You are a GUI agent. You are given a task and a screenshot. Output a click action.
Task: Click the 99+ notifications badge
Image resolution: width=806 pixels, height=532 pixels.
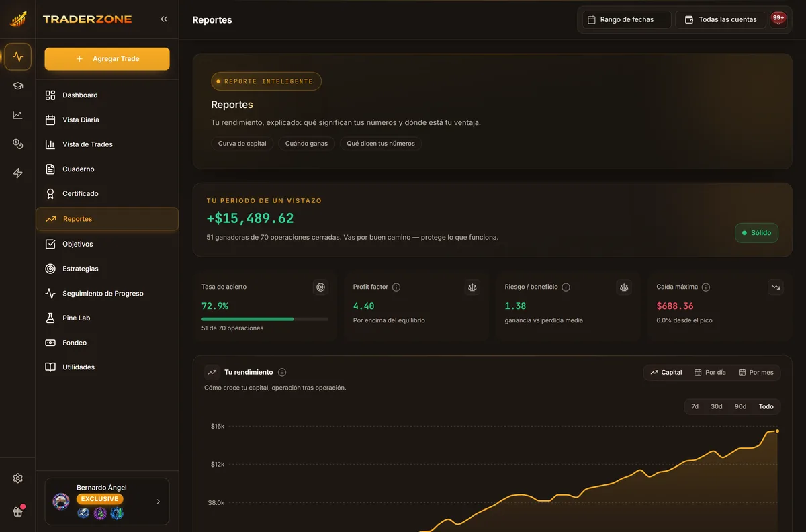[778, 19]
